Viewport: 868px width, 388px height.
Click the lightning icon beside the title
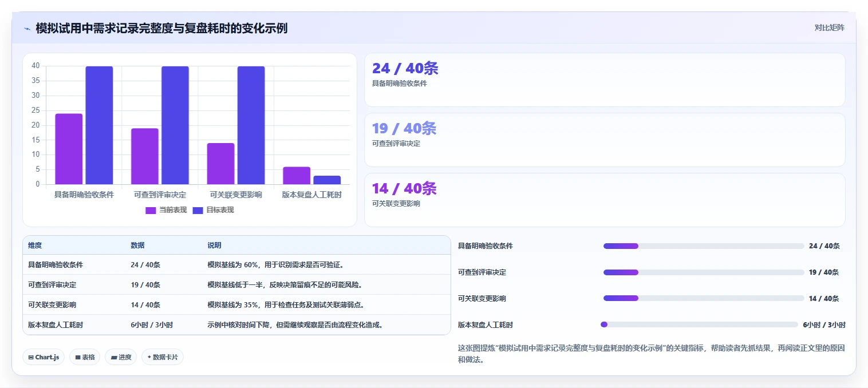[27, 28]
